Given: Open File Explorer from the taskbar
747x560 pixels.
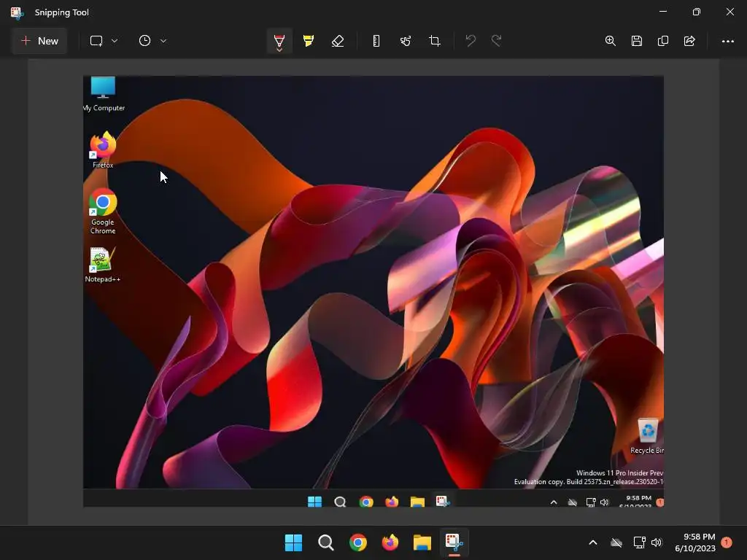Looking at the screenshot, I should pos(422,542).
